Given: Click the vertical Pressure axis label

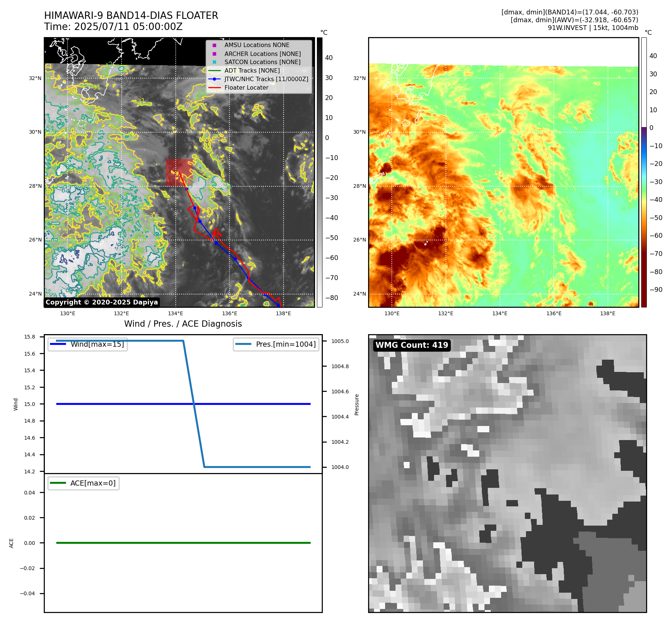Looking at the screenshot, I should [x=357, y=404].
